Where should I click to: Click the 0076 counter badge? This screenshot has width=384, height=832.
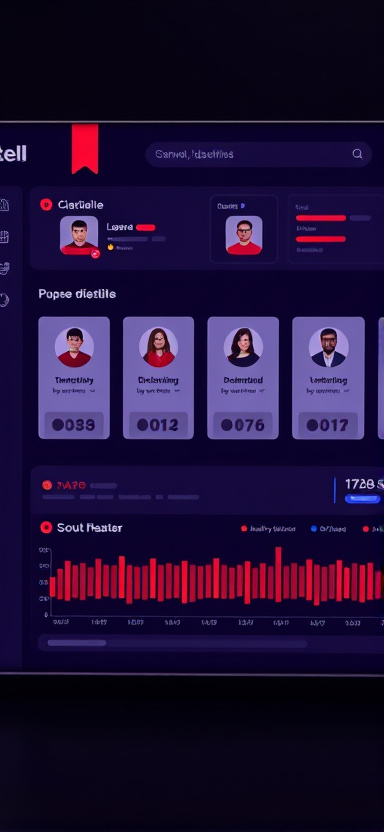243,424
